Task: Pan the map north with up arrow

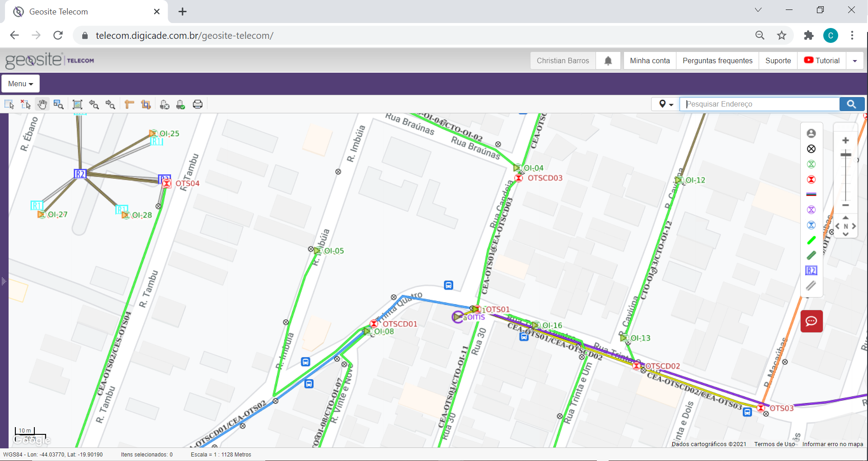Action: [x=845, y=218]
